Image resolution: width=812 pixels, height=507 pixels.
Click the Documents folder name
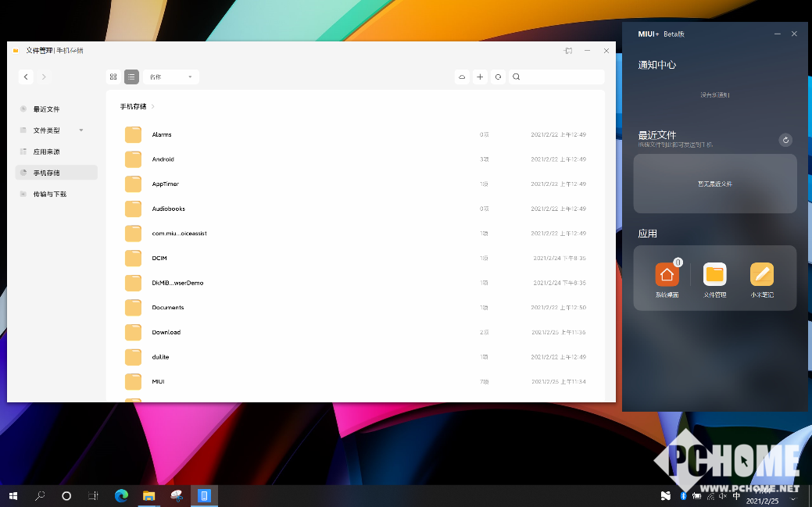click(168, 308)
